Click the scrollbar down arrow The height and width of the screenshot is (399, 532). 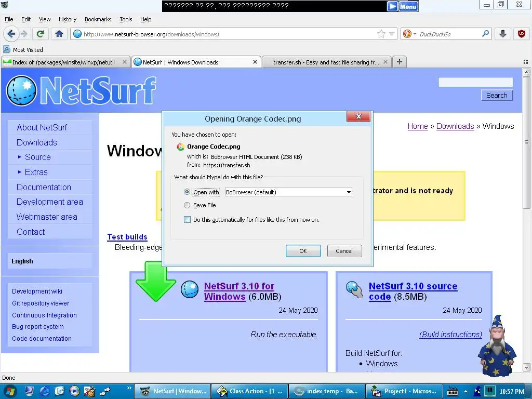point(526,367)
